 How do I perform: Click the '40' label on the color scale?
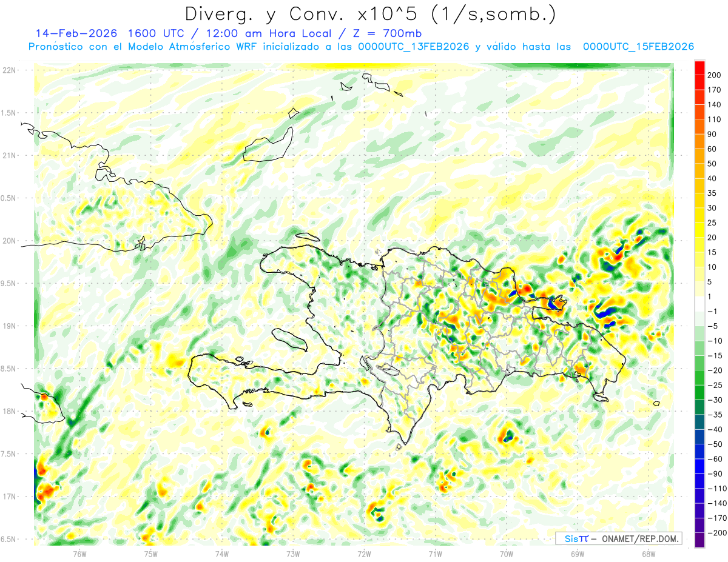click(x=712, y=178)
